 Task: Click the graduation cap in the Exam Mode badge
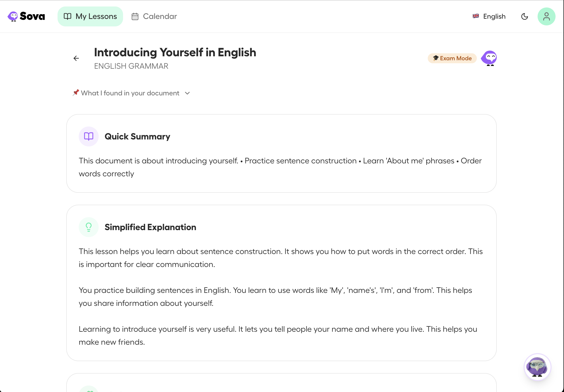435,58
